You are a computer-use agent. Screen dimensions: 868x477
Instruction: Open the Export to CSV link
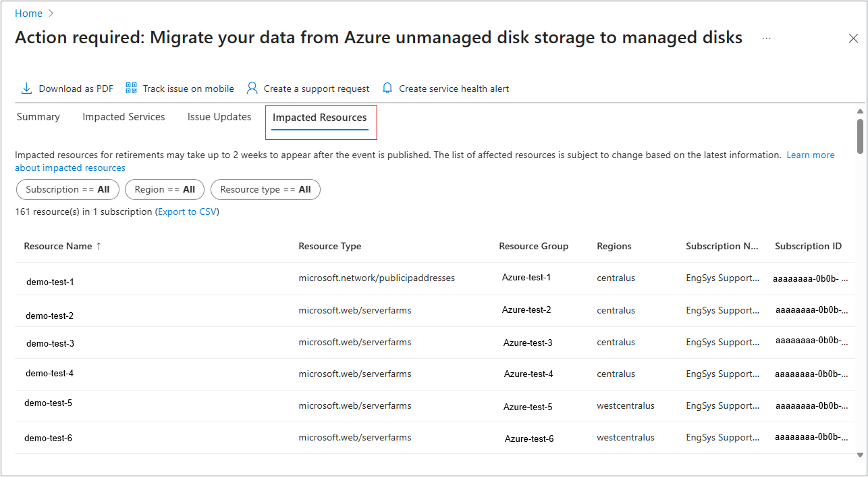(x=187, y=211)
